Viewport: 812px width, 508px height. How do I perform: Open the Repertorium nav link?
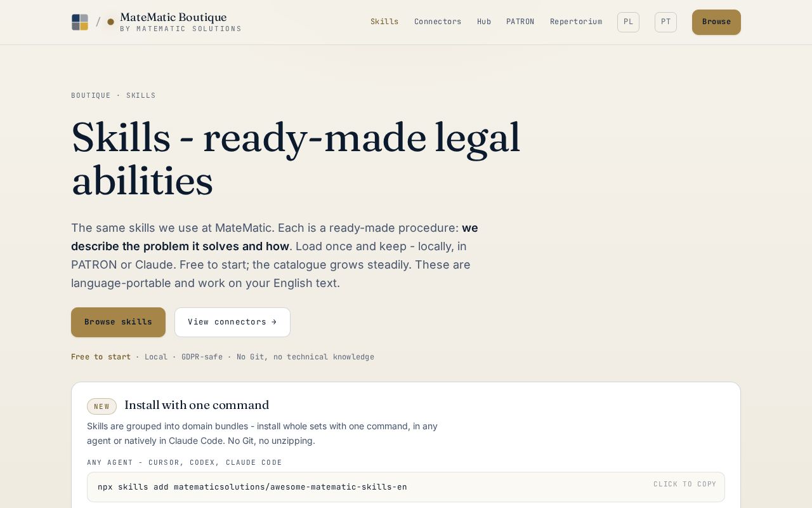tap(576, 22)
